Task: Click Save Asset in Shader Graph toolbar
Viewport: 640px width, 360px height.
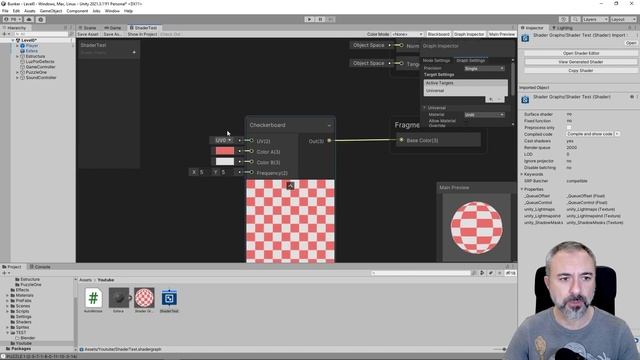Action: click(x=88, y=34)
